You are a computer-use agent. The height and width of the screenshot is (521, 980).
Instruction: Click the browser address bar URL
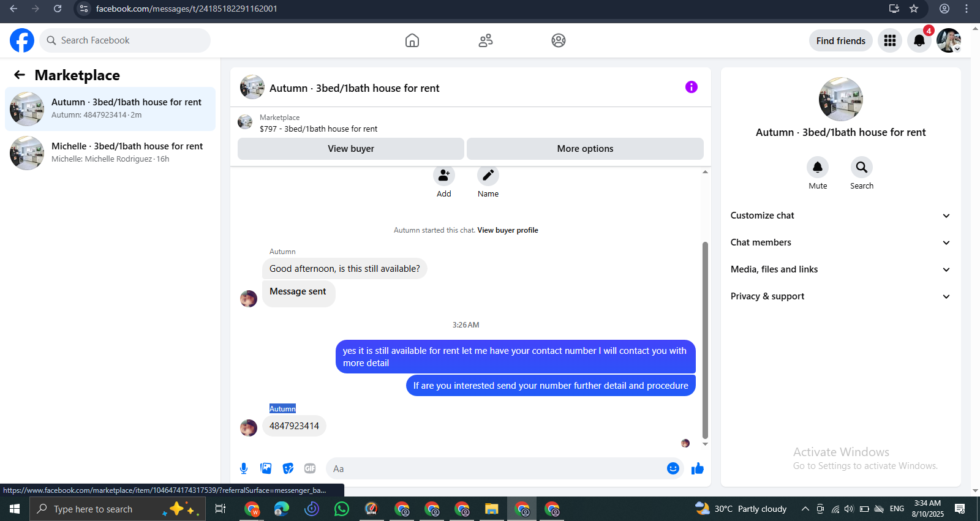(187, 9)
